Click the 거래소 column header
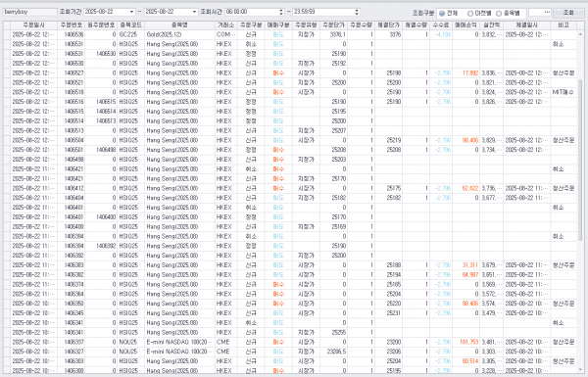The width and height of the screenshot is (588, 377). click(x=225, y=25)
